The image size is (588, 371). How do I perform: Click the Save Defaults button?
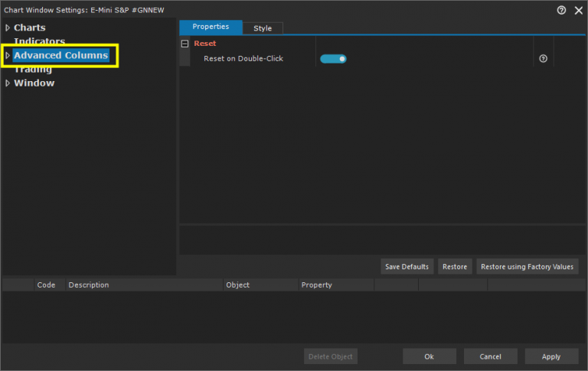(407, 267)
